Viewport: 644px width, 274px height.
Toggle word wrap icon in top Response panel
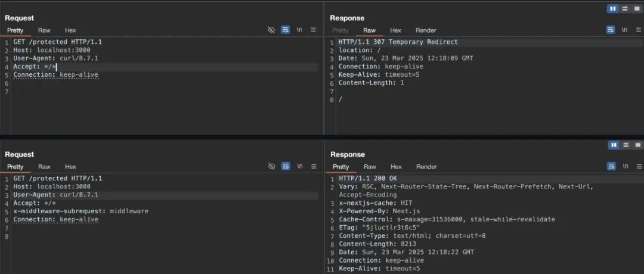611,30
